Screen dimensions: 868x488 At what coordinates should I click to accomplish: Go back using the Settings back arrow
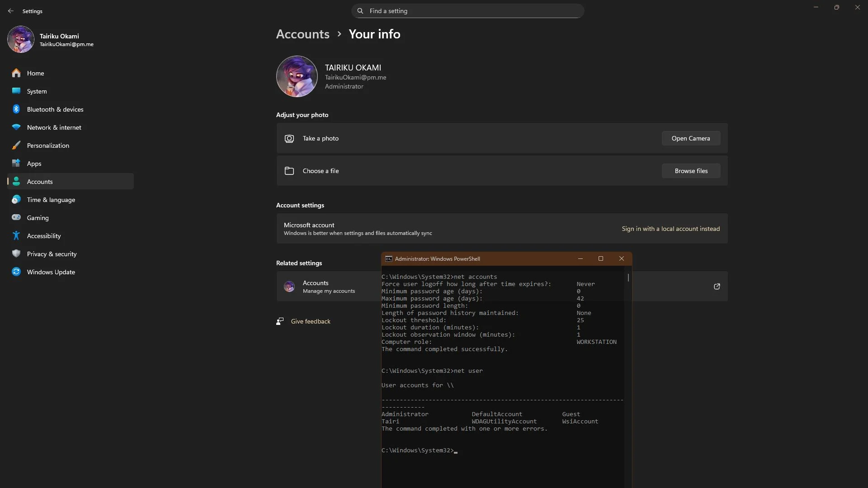click(11, 11)
